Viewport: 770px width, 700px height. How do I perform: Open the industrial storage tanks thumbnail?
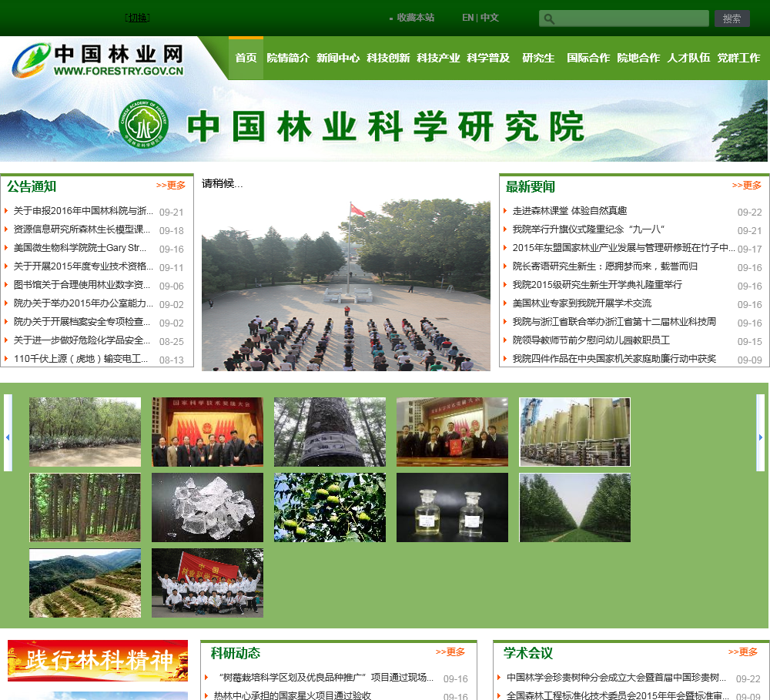[x=574, y=432]
